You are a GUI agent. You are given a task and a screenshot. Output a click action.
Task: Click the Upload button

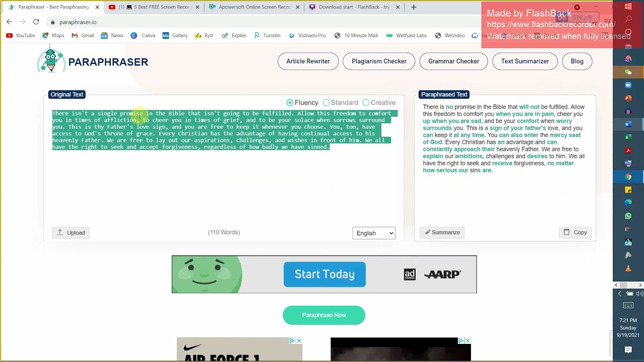71,232
